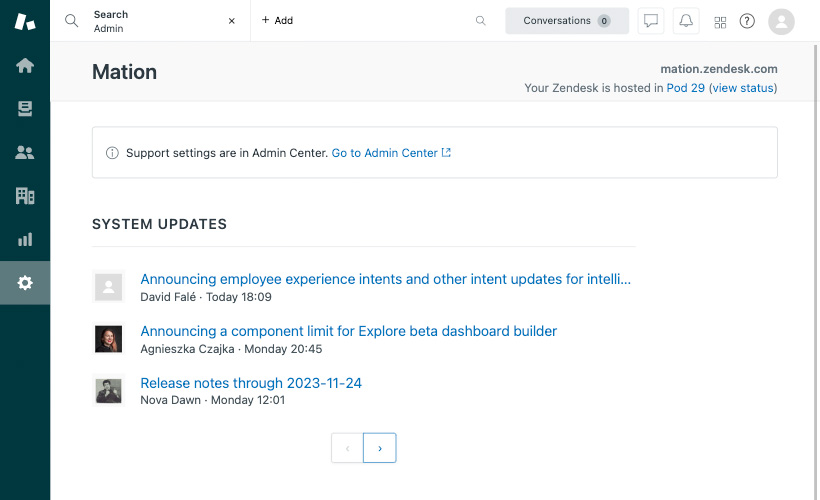The image size is (820, 500).
Task: Close the Search Admin tab
Action: coord(232,21)
